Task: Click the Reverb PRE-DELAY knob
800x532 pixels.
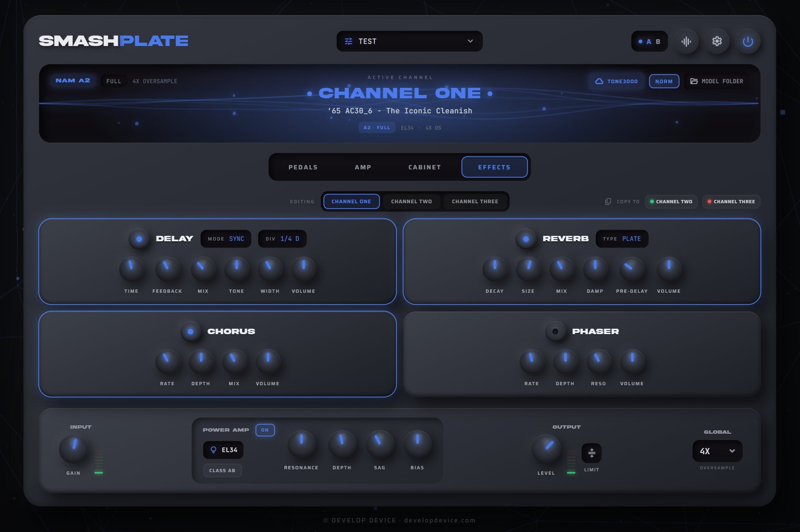Action: click(x=631, y=269)
